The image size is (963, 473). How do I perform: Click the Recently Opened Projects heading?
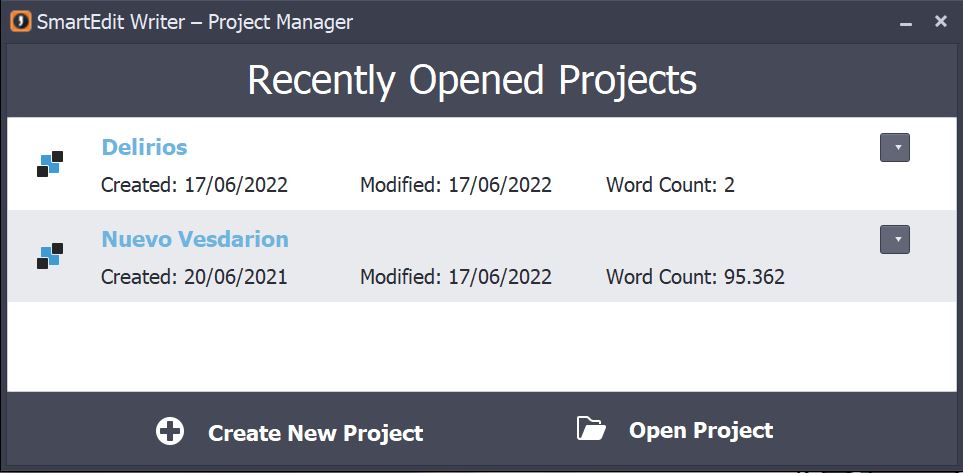point(472,80)
